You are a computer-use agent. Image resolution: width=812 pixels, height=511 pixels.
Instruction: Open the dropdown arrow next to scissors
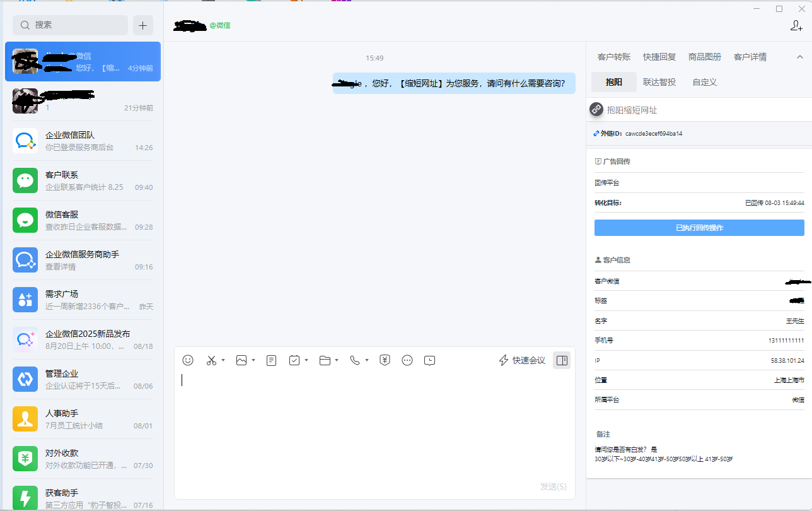(x=223, y=361)
